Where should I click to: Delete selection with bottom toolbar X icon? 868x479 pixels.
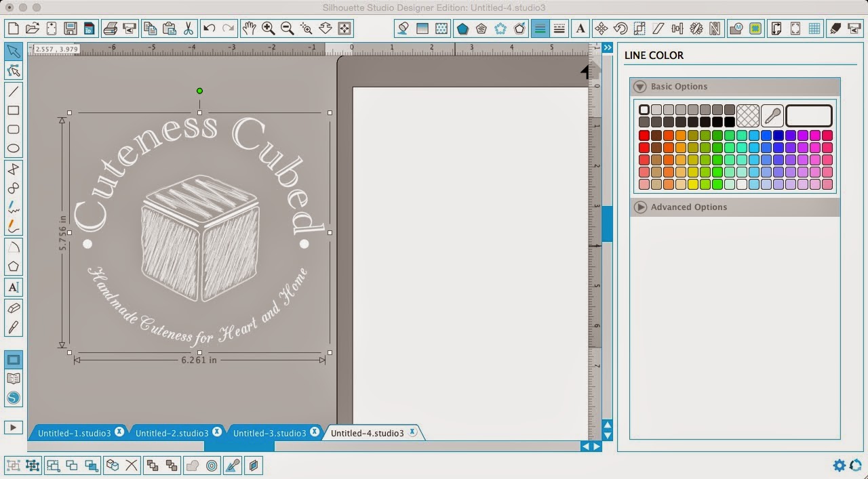pyautogui.click(x=132, y=465)
